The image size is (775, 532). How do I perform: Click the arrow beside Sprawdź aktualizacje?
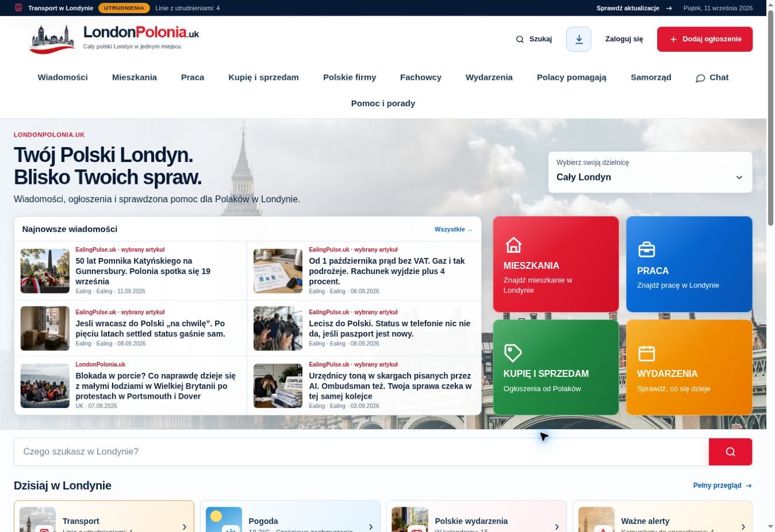[x=669, y=8]
